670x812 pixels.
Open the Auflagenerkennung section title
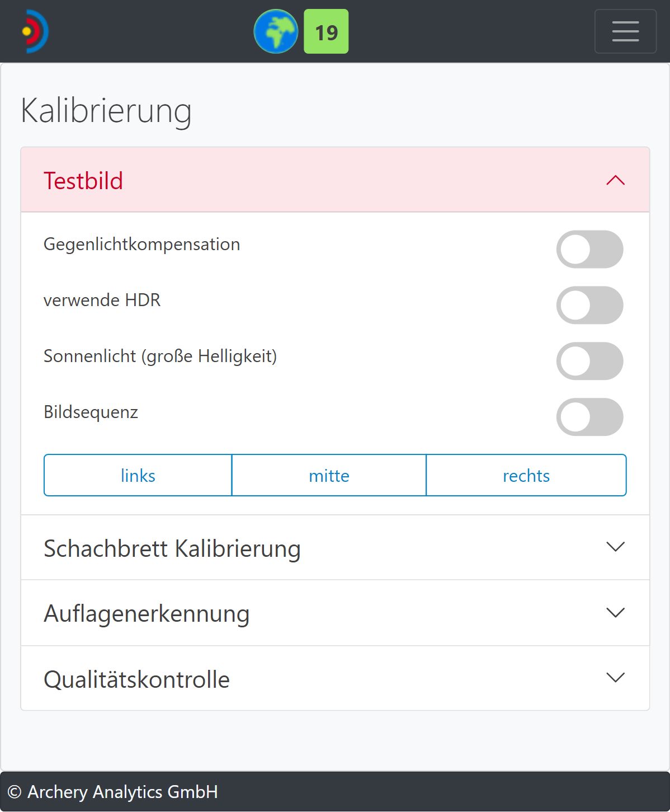click(147, 613)
